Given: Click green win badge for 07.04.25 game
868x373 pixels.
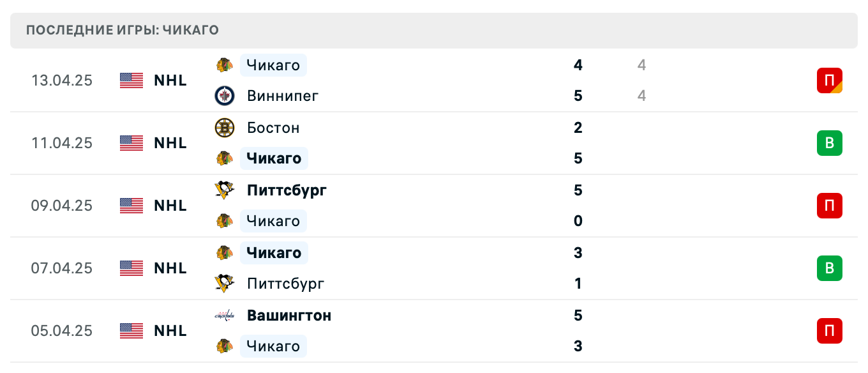Looking at the screenshot, I should pyautogui.click(x=829, y=268).
